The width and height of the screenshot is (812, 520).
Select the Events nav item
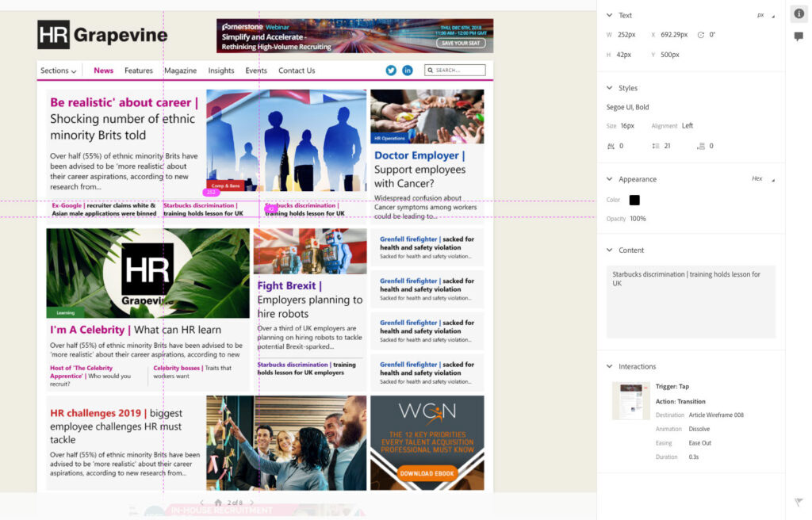click(256, 71)
